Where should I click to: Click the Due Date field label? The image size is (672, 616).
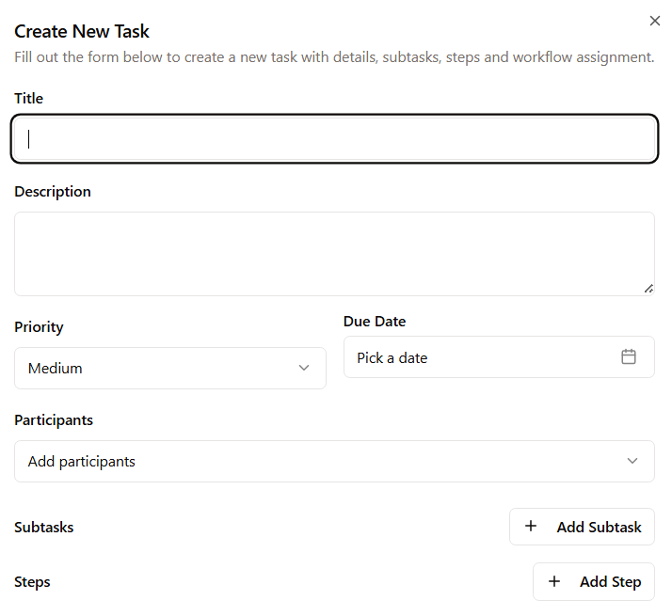click(x=375, y=321)
